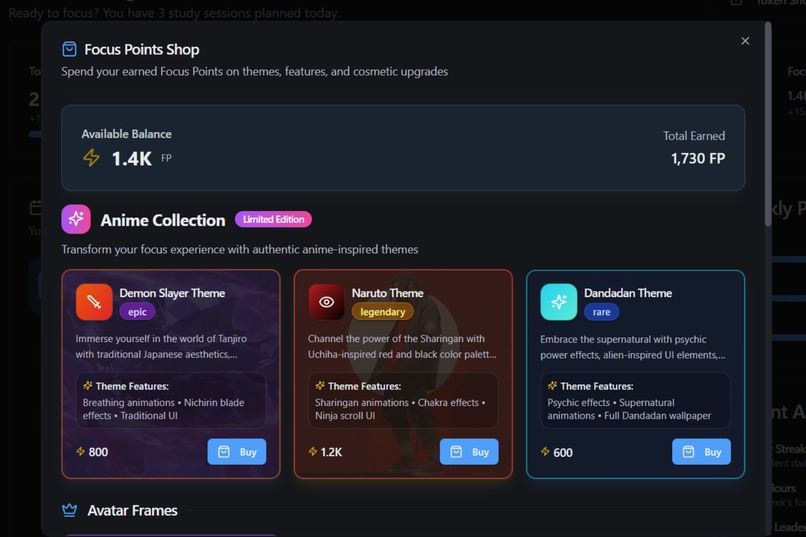Click the Avatar Frames section heading

click(x=133, y=510)
